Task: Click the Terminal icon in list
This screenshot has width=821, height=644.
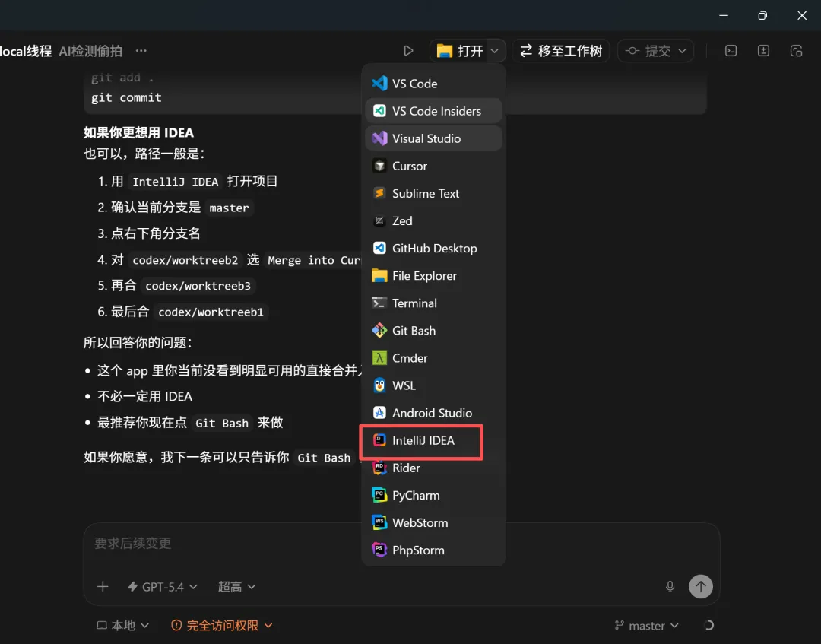Action: tap(379, 303)
